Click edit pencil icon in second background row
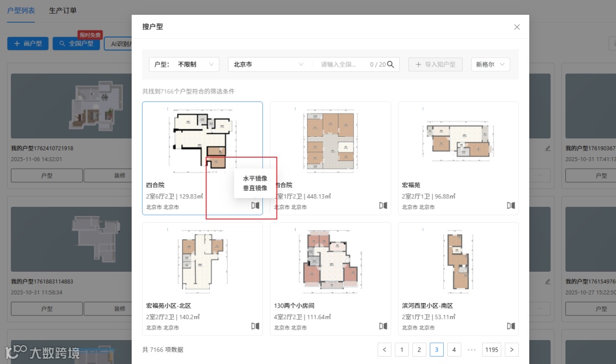This screenshot has width=616, height=364. point(548,281)
